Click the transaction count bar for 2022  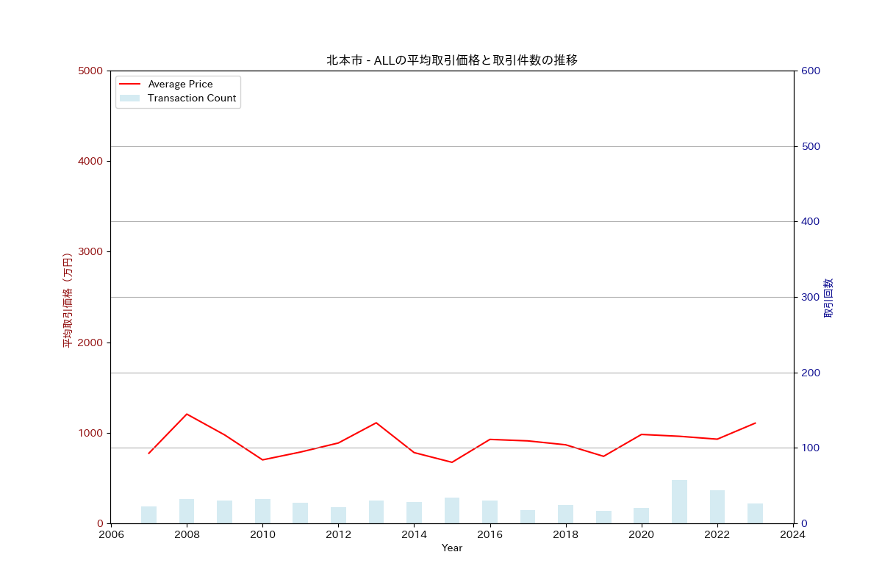click(x=717, y=507)
